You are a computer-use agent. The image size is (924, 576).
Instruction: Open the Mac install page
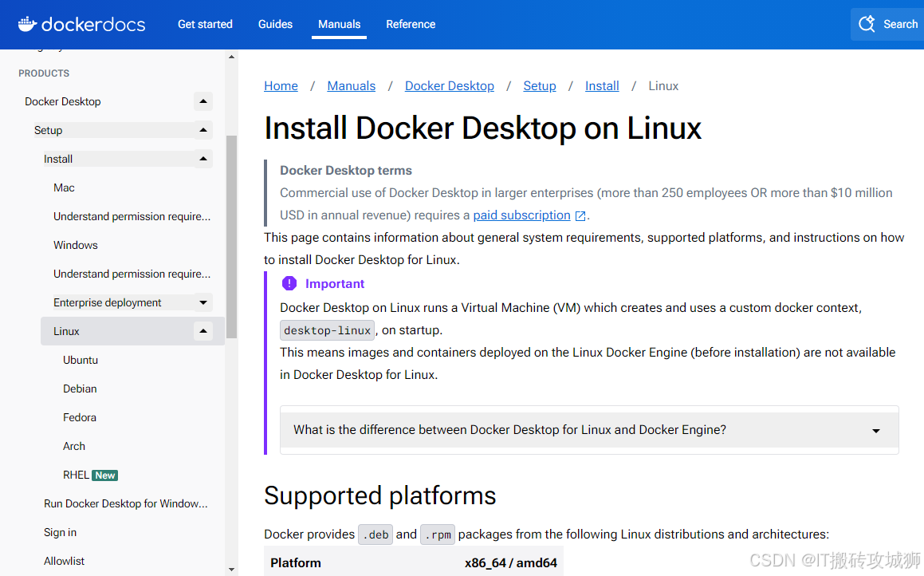(65, 187)
